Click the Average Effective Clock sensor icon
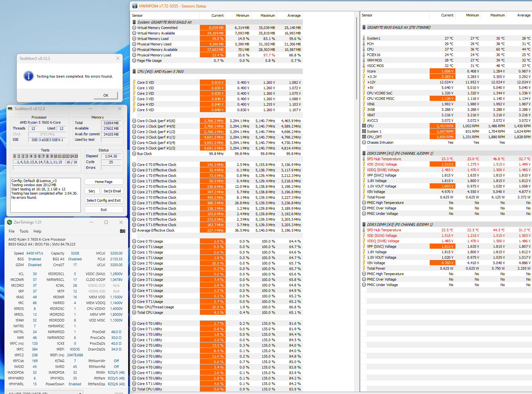 coord(134,230)
